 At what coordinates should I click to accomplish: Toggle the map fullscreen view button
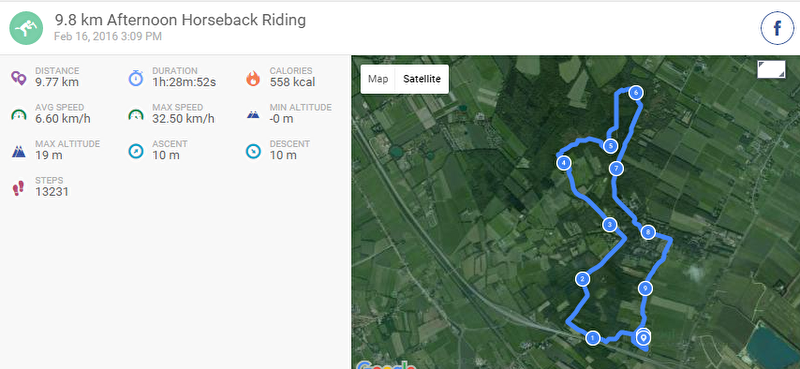(771, 69)
